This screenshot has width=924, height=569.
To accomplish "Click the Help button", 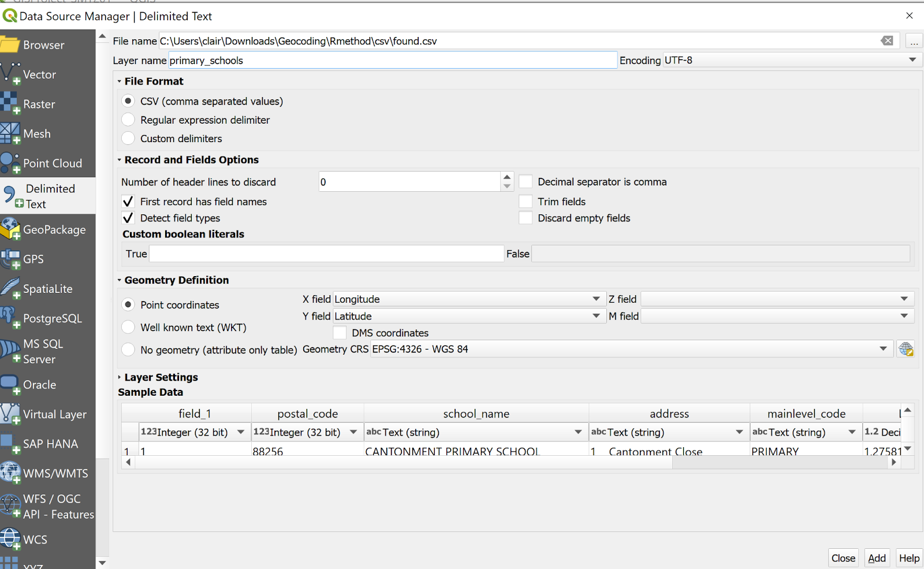I will click(909, 558).
